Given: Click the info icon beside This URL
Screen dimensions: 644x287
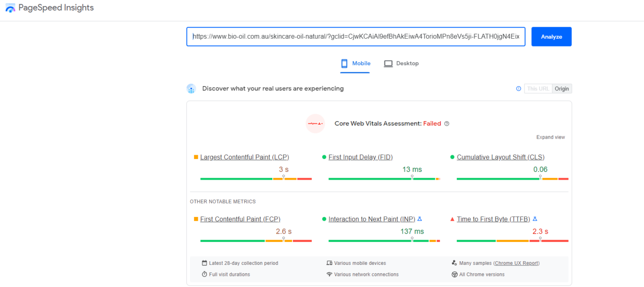Looking at the screenshot, I should (518, 88).
